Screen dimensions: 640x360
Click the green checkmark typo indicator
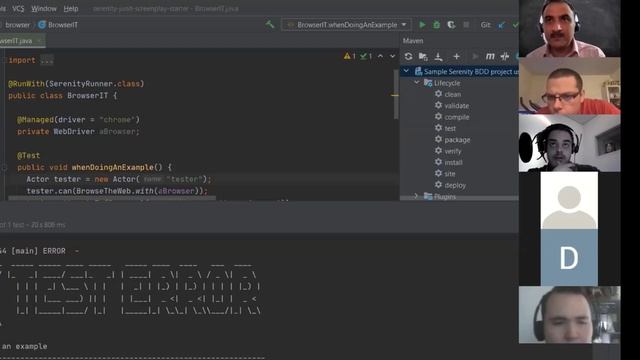pyautogui.click(x=366, y=56)
